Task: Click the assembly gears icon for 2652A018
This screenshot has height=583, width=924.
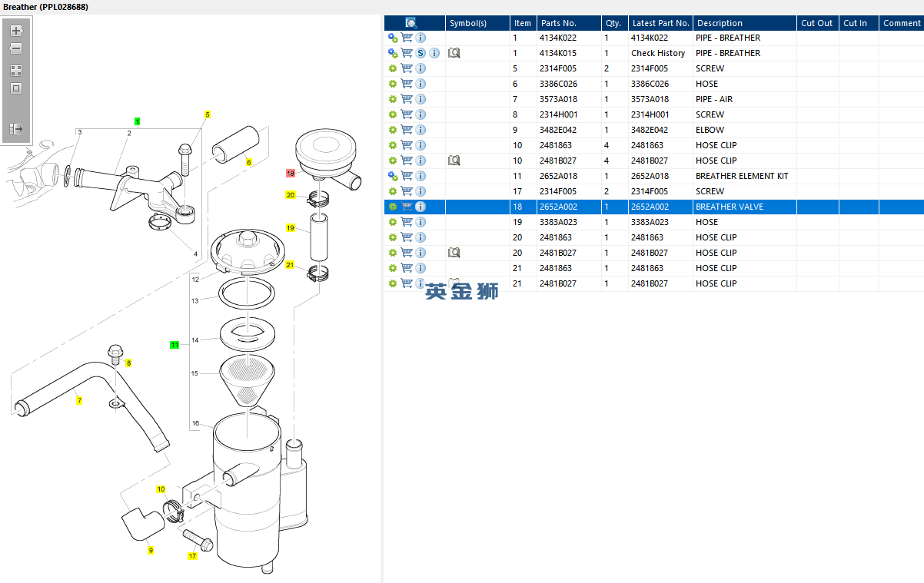Action: [x=393, y=176]
